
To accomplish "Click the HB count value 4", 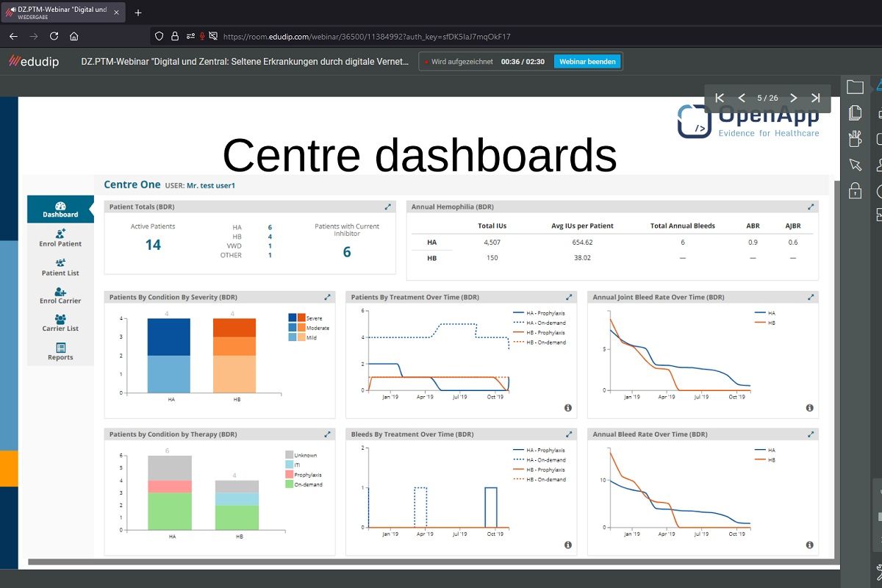I will point(270,237).
